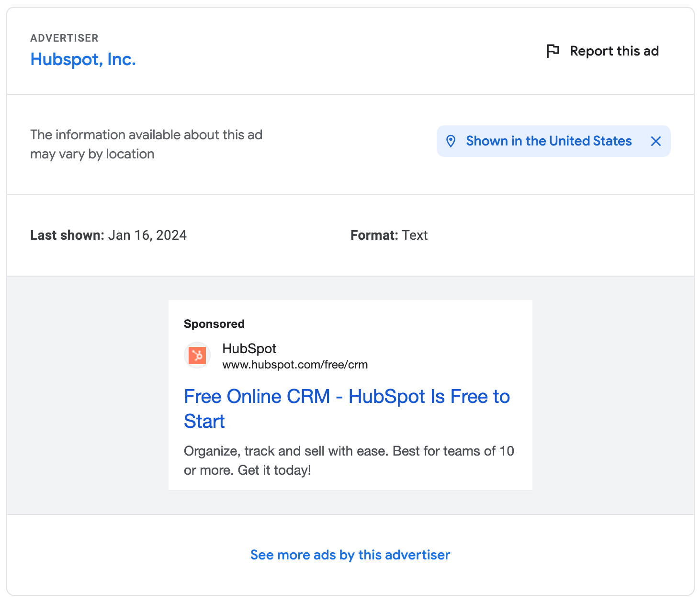Open See more ads by this advertiser
This screenshot has width=700, height=602.
[x=350, y=555]
